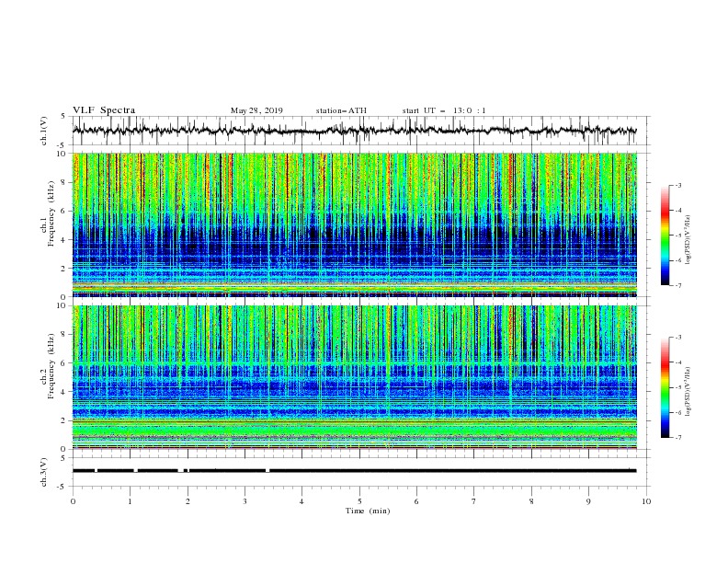Screen dimensions: 728x563
Task: Click inside the ch.2 spectrogram panel
Action: point(355,377)
